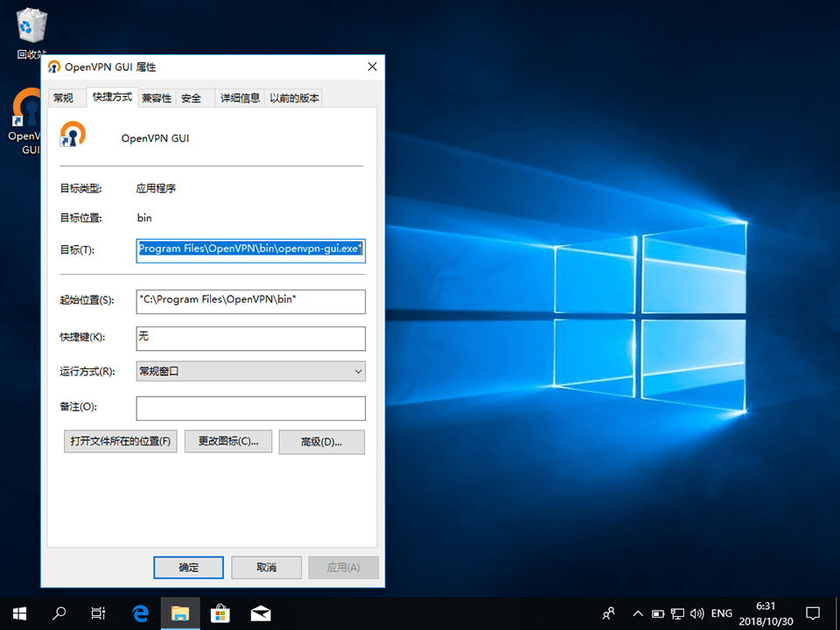840x630 pixels.
Task: Click 打开文件所在的位置(F) button
Action: pos(121,441)
